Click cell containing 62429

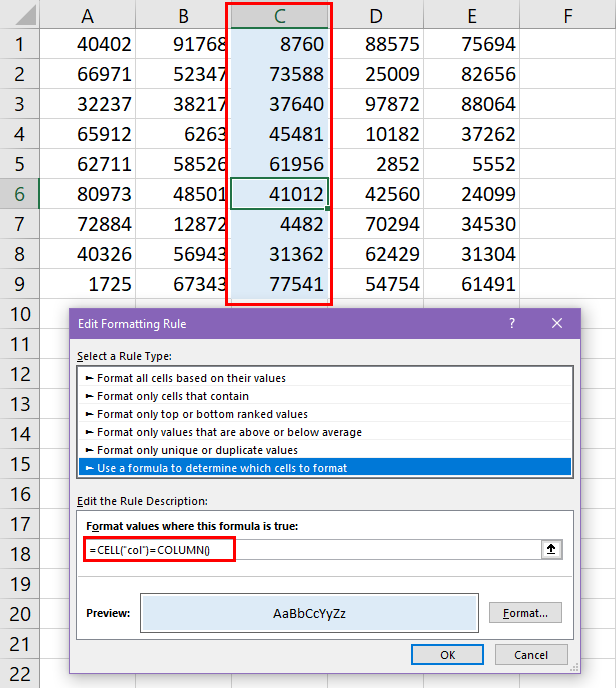376,254
